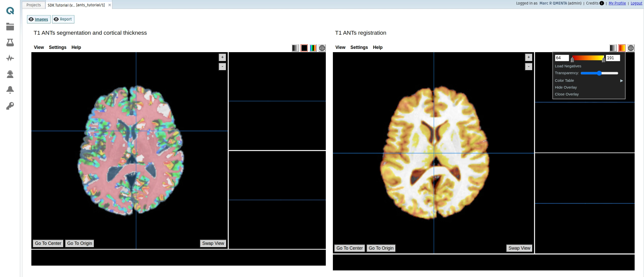Click the credits info icon
The height and width of the screenshot is (277, 644).
tap(602, 3)
